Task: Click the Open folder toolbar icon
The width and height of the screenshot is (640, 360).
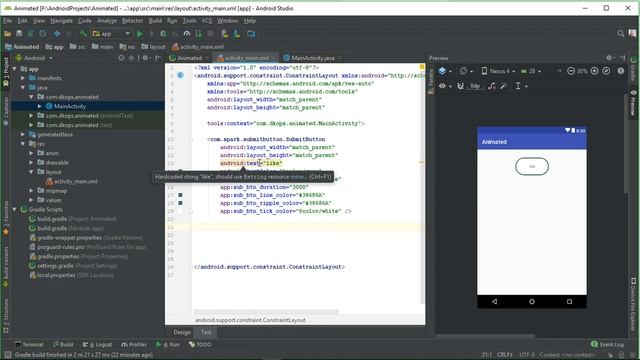Action: coord(7,34)
